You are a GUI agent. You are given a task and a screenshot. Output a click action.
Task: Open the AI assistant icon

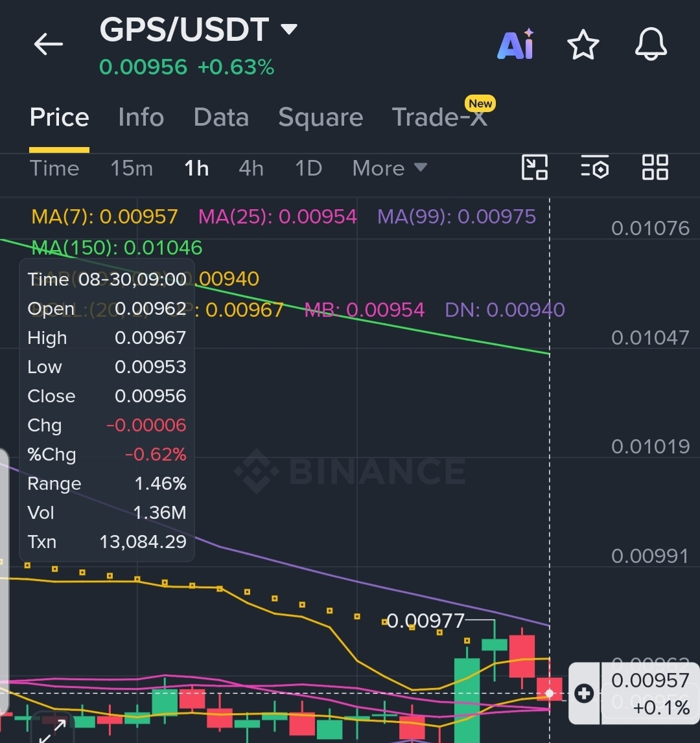click(516, 44)
